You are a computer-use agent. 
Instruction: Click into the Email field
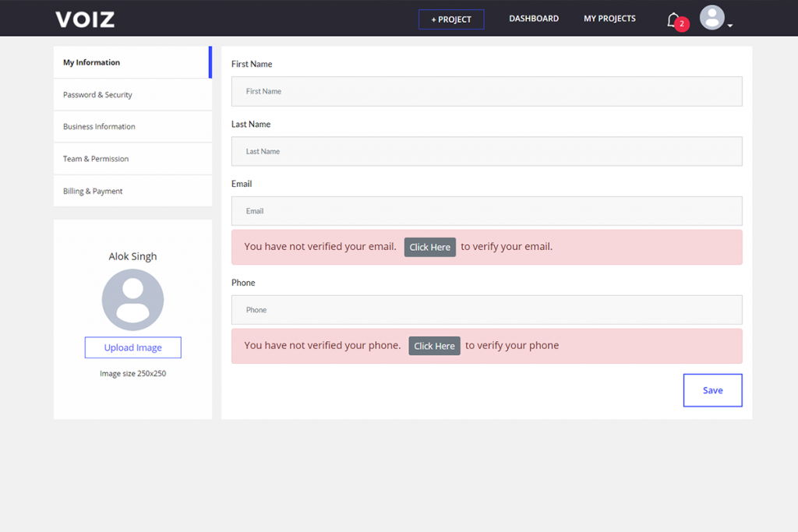(x=487, y=211)
